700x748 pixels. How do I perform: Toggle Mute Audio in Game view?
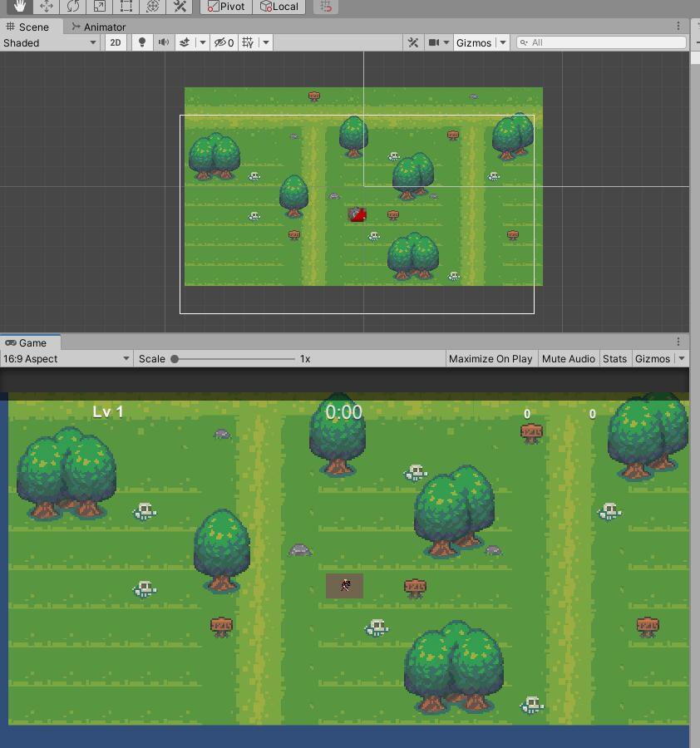(569, 359)
